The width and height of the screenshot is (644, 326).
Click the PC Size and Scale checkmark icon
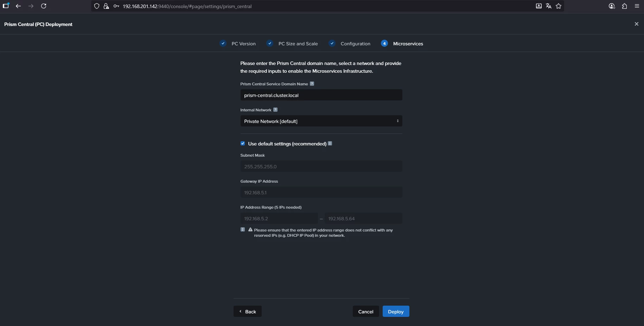(270, 43)
